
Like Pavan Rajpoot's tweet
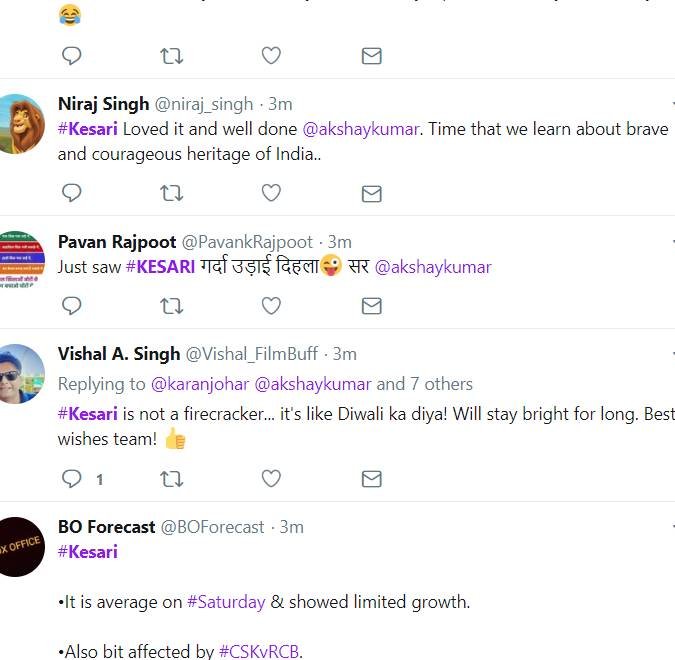click(x=271, y=306)
